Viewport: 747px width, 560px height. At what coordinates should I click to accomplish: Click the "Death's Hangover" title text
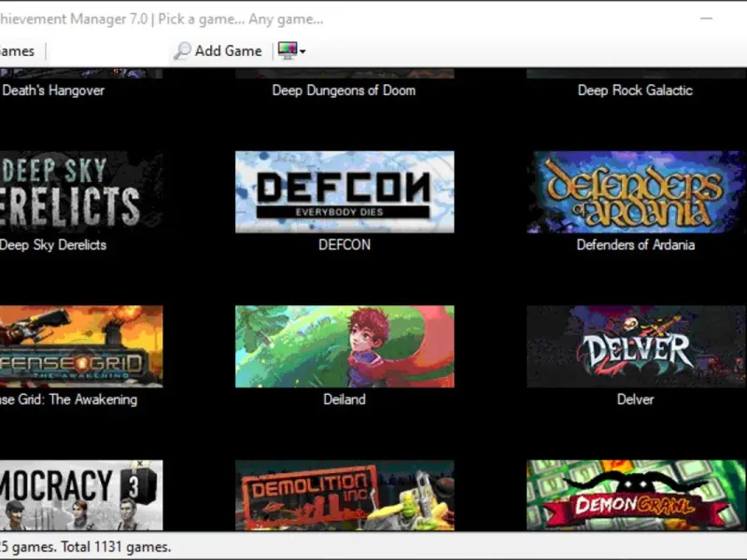pos(53,91)
